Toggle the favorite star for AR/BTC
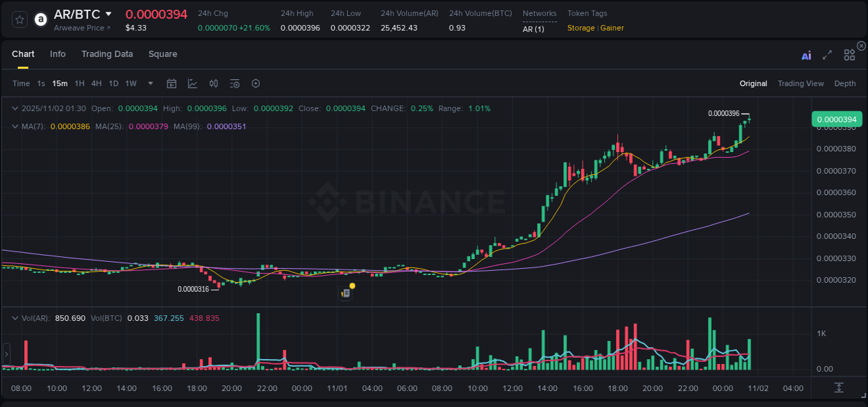The height and width of the screenshot is (407, 868). (19, 19)
